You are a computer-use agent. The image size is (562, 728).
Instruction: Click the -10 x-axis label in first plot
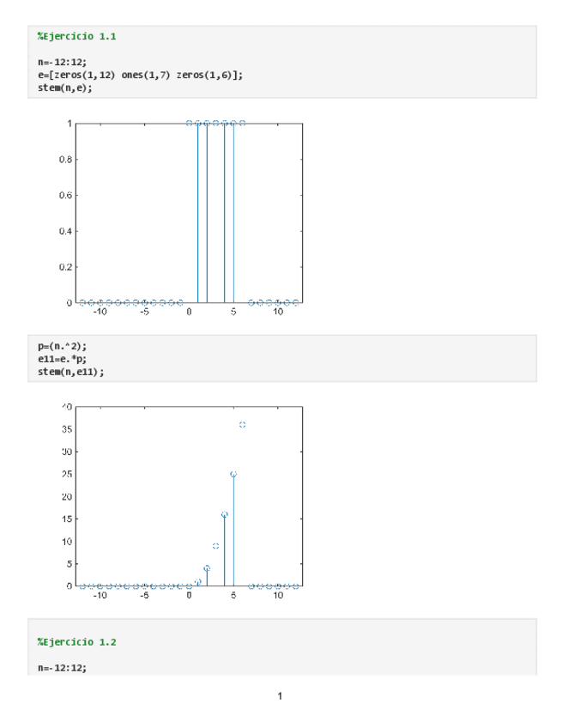click(x=100, y=312)
